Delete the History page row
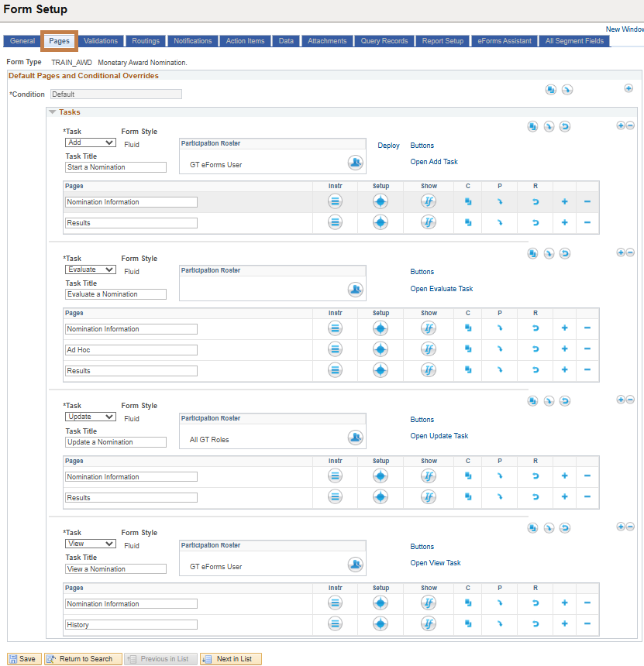 [587, 623]
